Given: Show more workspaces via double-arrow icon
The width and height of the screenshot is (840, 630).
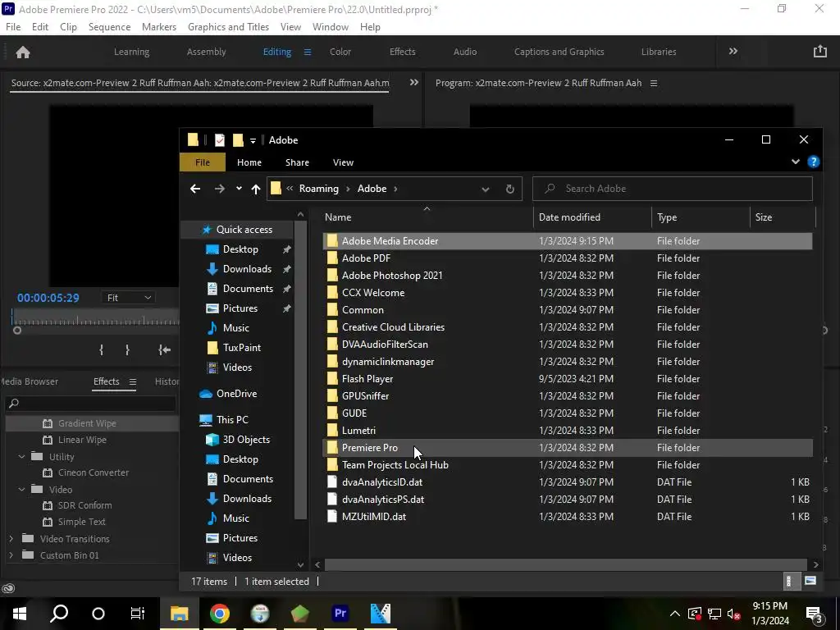Looking at the screenshot, I should (733, 52).
